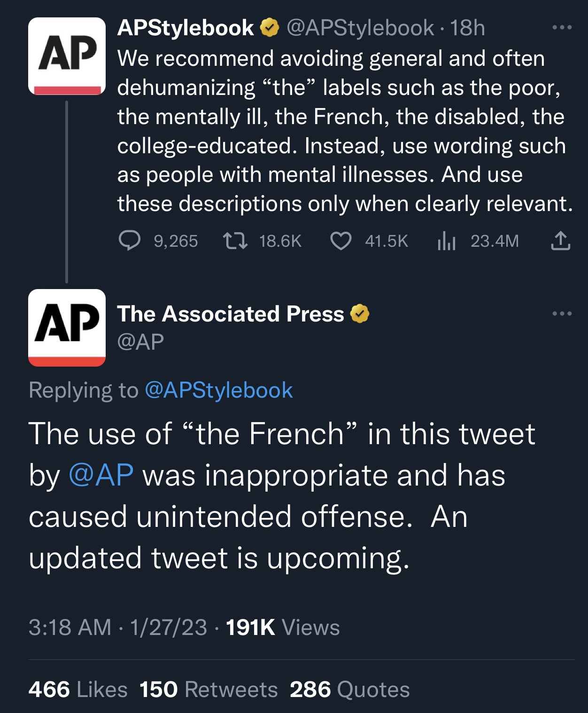Click The Associated Press verified badge
Viewport: 588px width, 713px height.
[360, 313]
